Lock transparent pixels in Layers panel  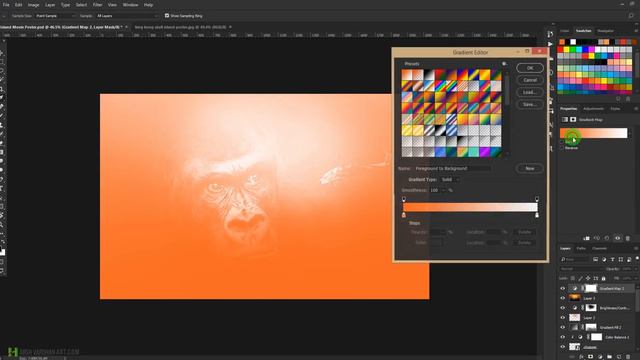pos(573,278)
